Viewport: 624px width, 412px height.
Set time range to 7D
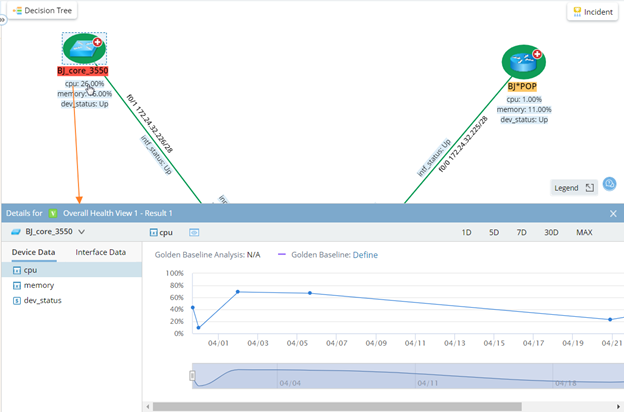point(521,232)
